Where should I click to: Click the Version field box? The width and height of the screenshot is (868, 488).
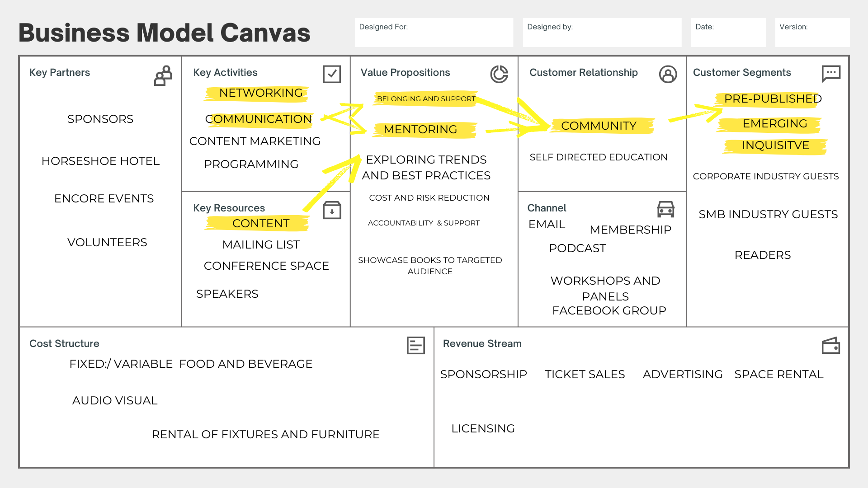coord(812,33)
